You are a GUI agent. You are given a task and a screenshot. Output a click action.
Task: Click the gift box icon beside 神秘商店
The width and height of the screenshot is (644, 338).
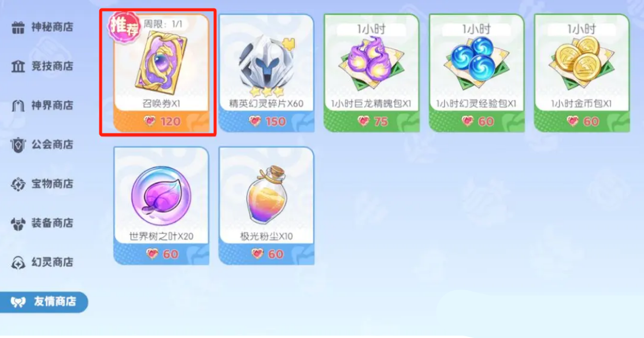[x=18, y=28]
